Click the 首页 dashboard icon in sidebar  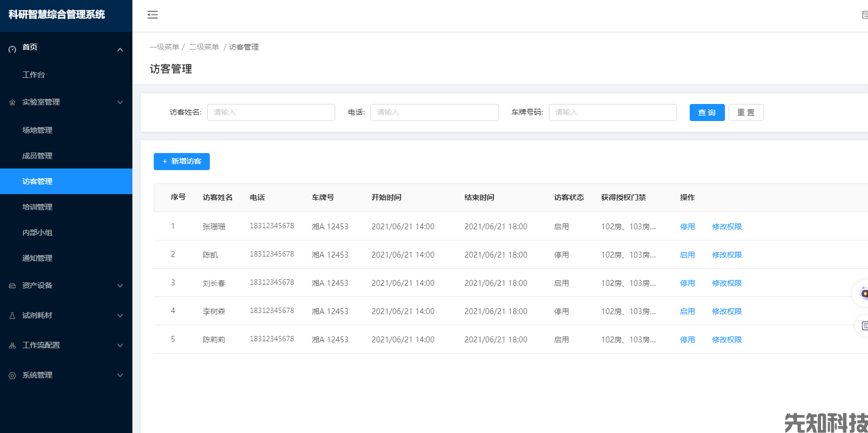pos(12,49)
